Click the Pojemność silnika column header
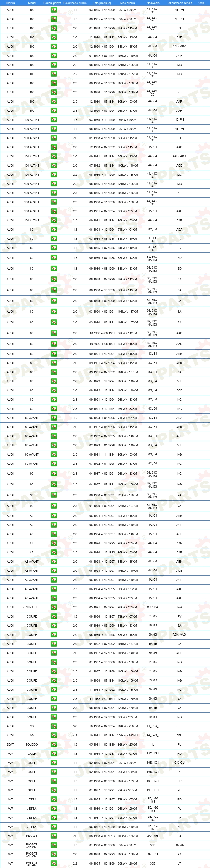 75,3
